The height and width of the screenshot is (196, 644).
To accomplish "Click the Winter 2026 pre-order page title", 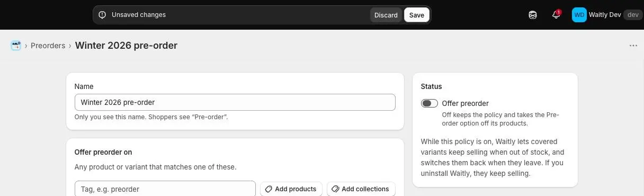I will [126, 46].
